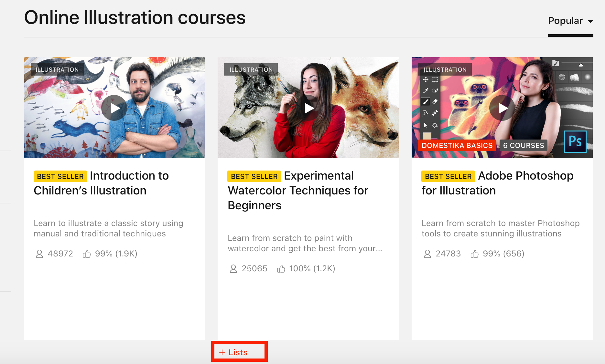605x364 pixels.
Task: Click the 6 COURSES badge
Action: [524, 145]
